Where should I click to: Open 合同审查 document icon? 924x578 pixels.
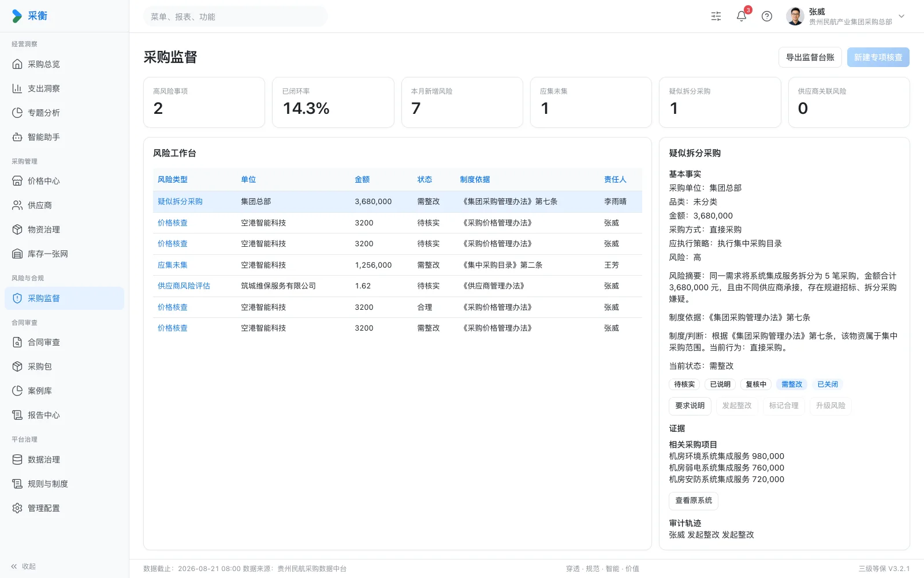[17, 342]
